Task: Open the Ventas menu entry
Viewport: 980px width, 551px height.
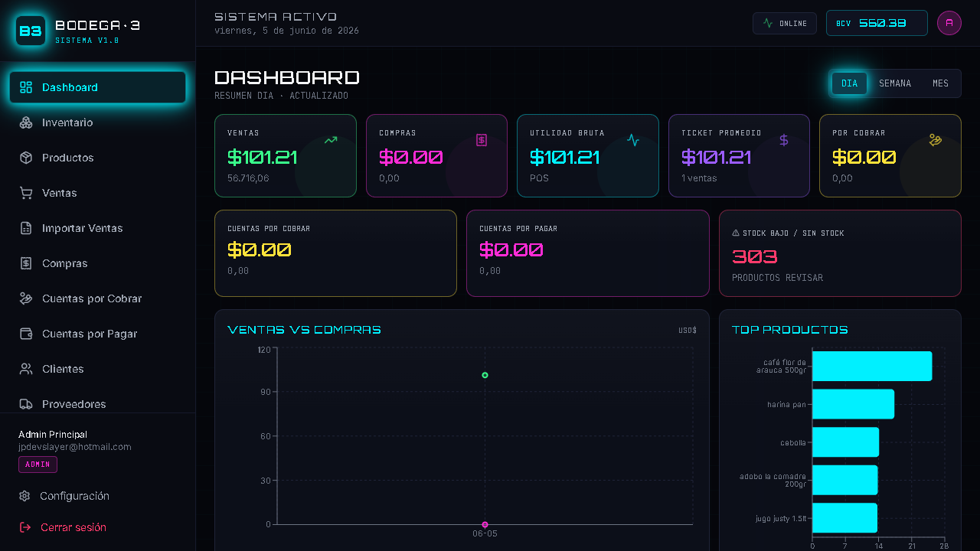Action: pos(97,193)
